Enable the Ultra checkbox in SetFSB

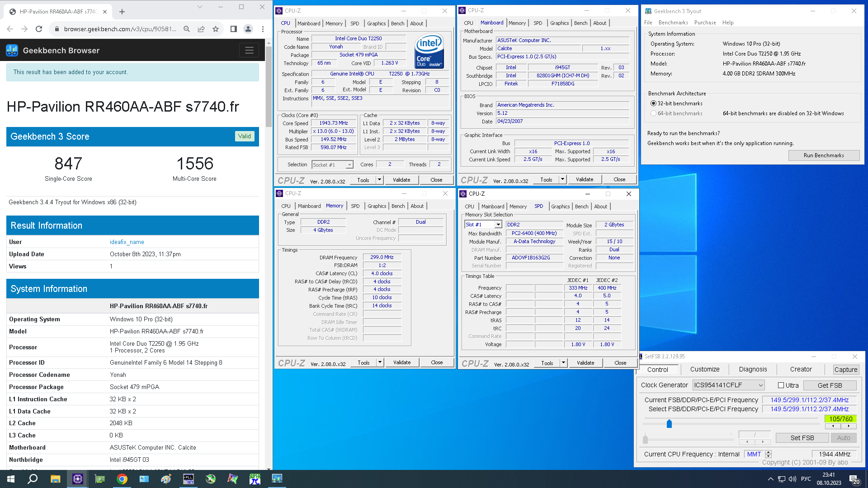(781, 385)
